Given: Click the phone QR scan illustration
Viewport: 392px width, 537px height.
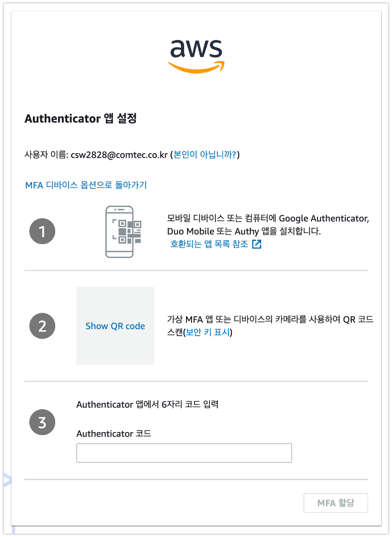Looking at the screenshot, I should pos(123,232).
